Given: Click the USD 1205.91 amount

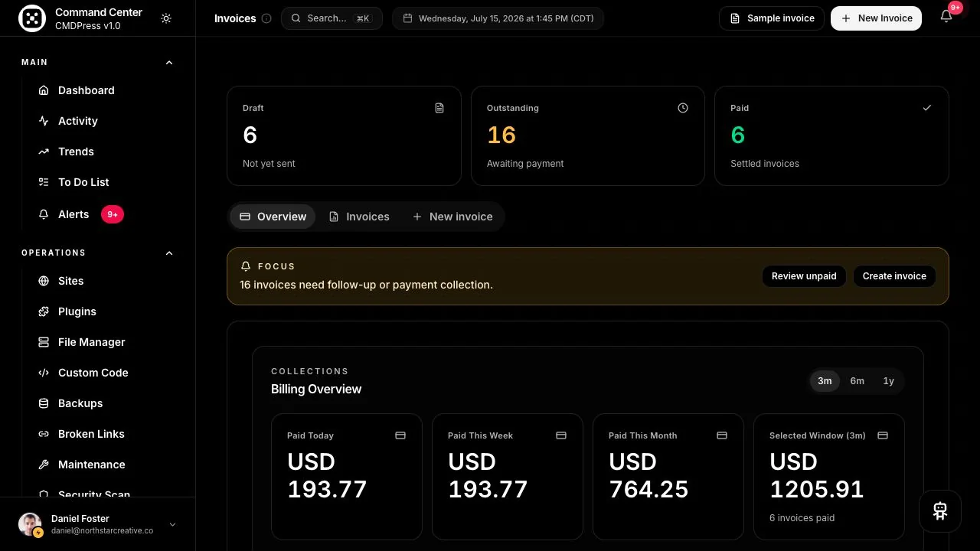Looking at the screenshot, I should click(x=817, y=475).
